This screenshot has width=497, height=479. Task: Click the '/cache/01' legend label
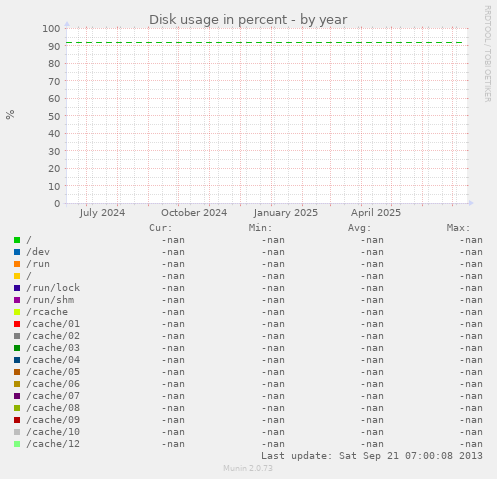(53, 324)
